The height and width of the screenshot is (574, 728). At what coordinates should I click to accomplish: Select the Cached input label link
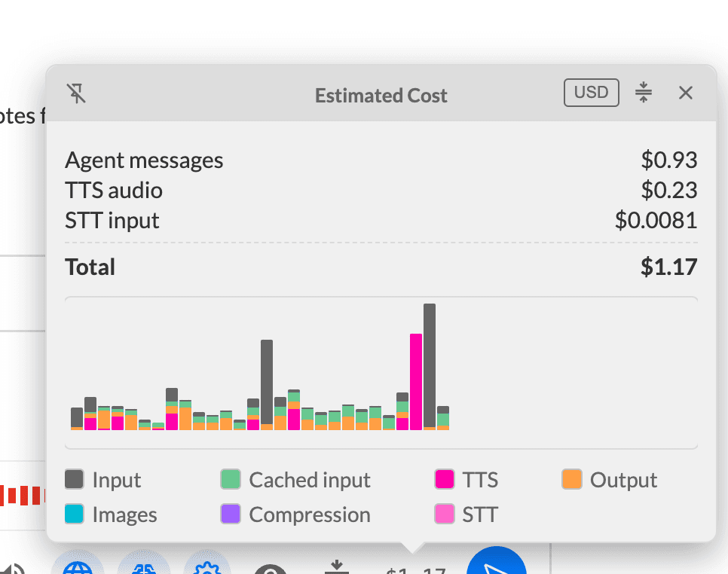[x=310, y=480]
